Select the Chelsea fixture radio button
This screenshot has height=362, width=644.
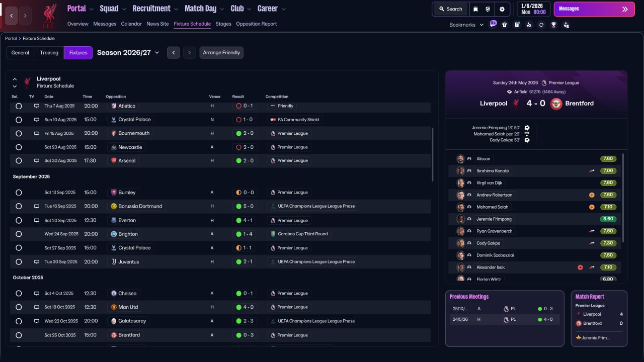click(x=19, y=294)
